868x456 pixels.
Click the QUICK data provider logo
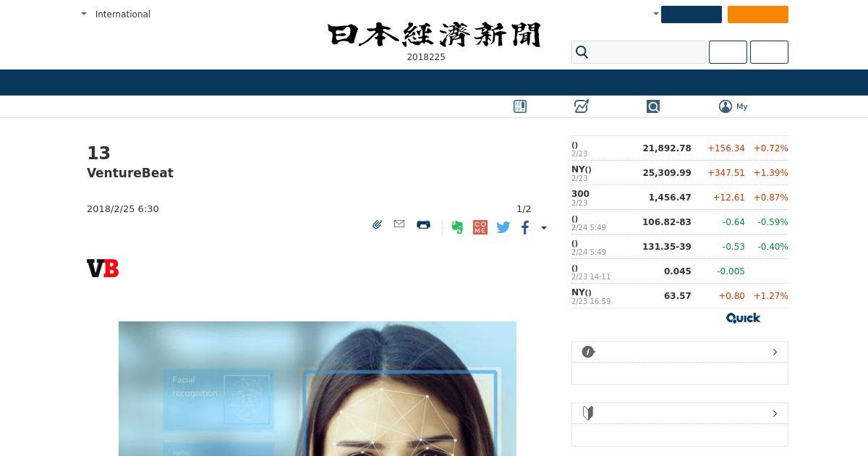click(743, 318)
